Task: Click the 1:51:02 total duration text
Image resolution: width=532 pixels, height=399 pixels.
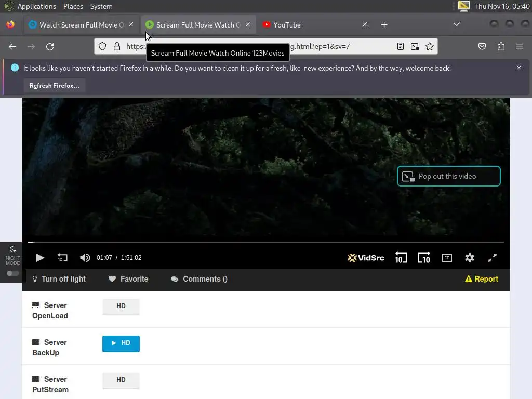Action: 131,258
